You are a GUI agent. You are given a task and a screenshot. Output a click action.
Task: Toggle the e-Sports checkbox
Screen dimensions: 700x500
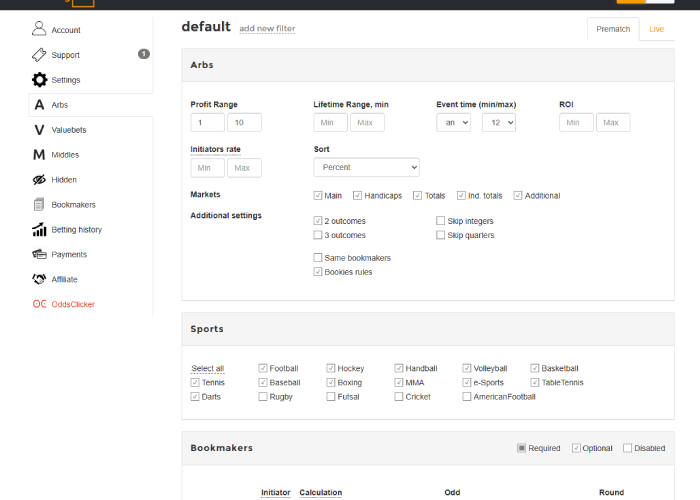click(x=467, y=382)
